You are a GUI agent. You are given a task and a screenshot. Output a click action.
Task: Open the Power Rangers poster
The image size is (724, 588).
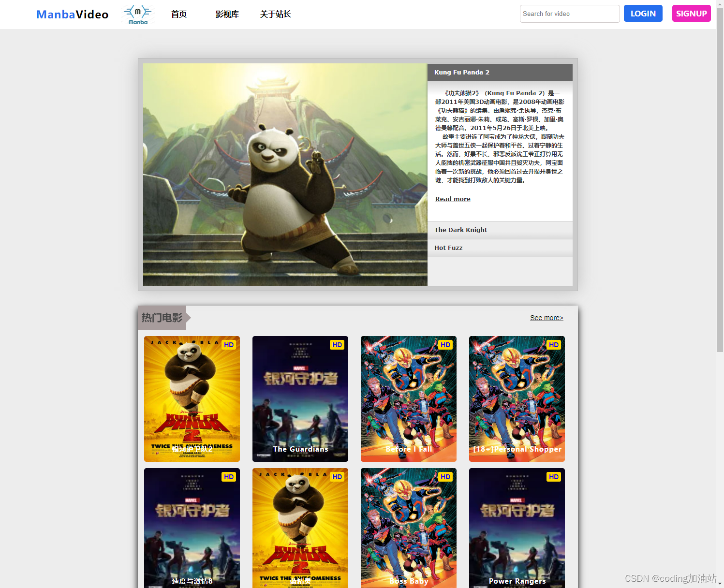click(x=517, y=528)
